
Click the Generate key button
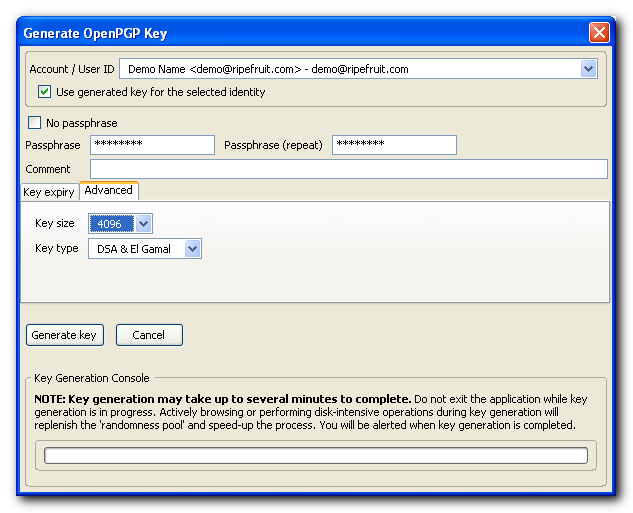[65, 335]
